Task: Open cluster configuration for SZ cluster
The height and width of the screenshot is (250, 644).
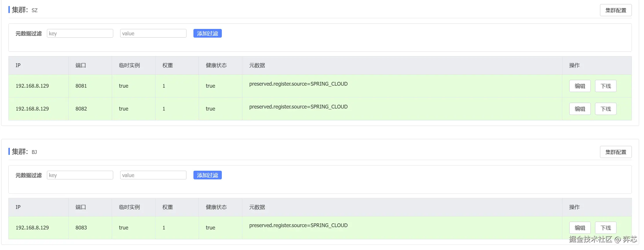Action: (x=615, y=10)
